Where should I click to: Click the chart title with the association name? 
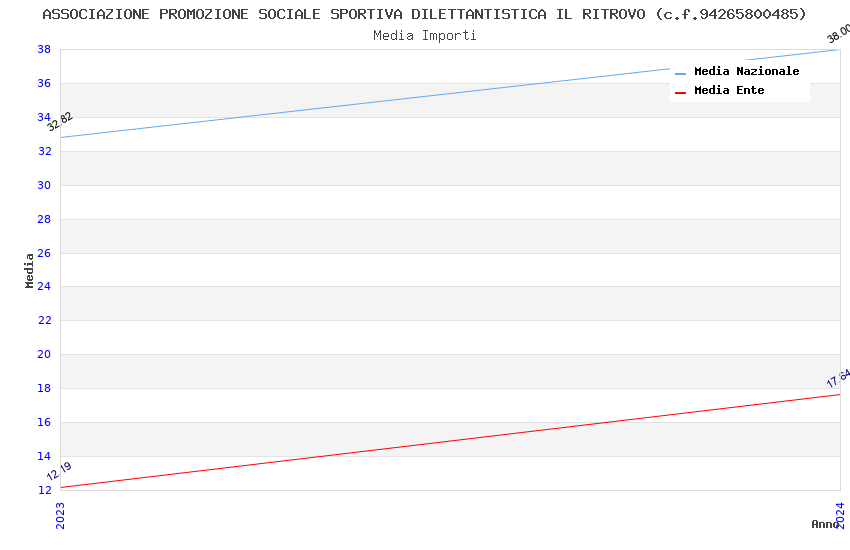424,14
